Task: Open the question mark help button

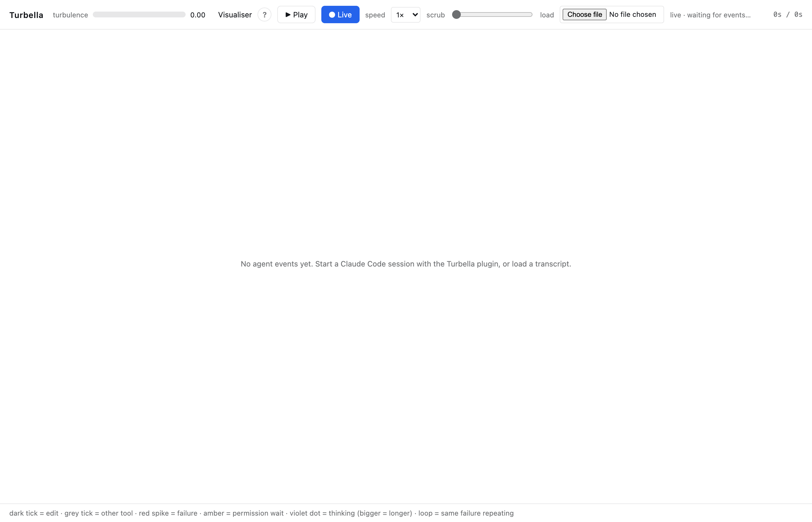Action: point(264,14)
